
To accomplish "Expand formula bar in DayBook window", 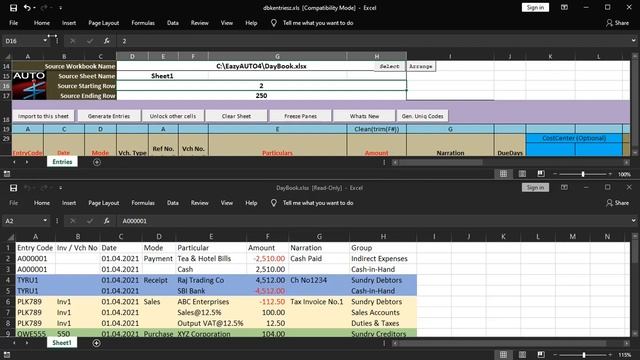I will pos(633,221).
